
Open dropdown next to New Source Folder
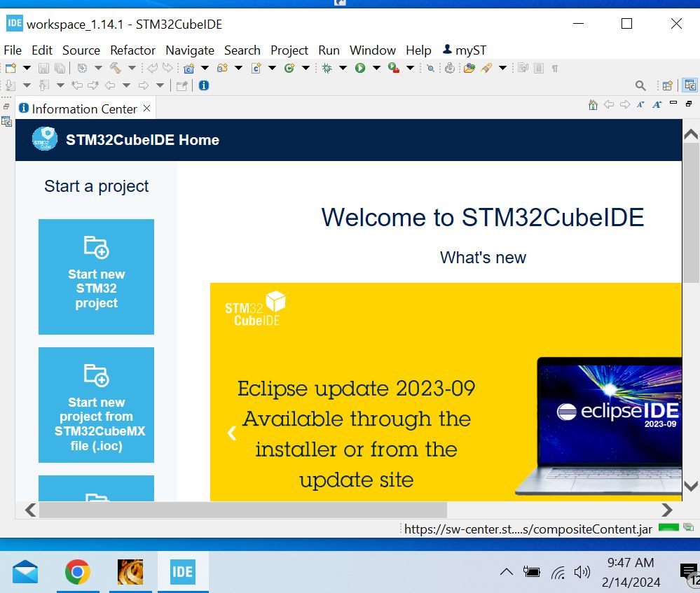pos(238,69)
